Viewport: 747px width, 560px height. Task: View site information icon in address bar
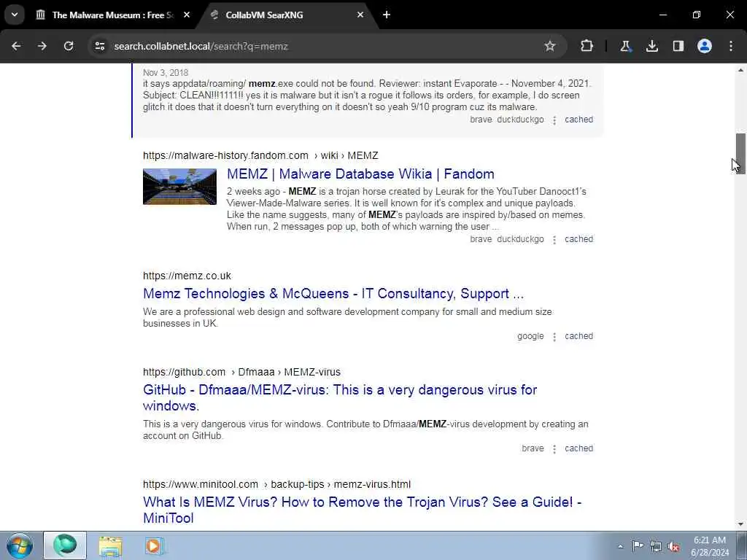point(99,46)
